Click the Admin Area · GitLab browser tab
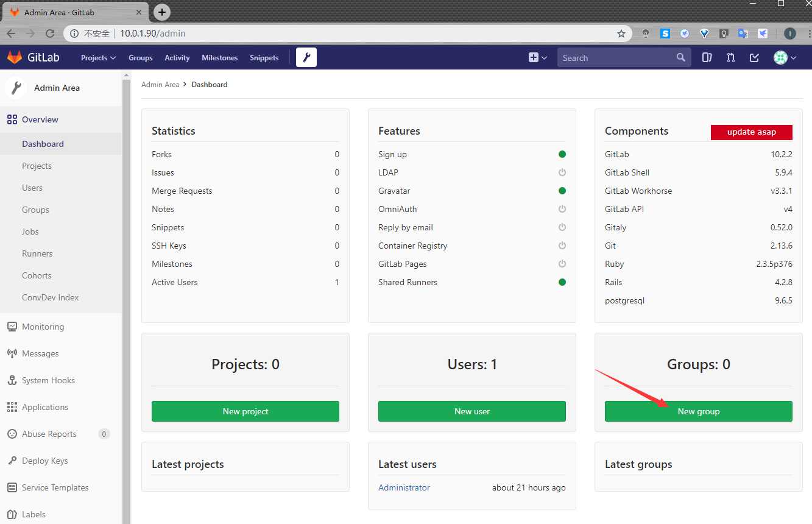The width and height of the screenshot is (812, 524). click(x=76, y=12)
